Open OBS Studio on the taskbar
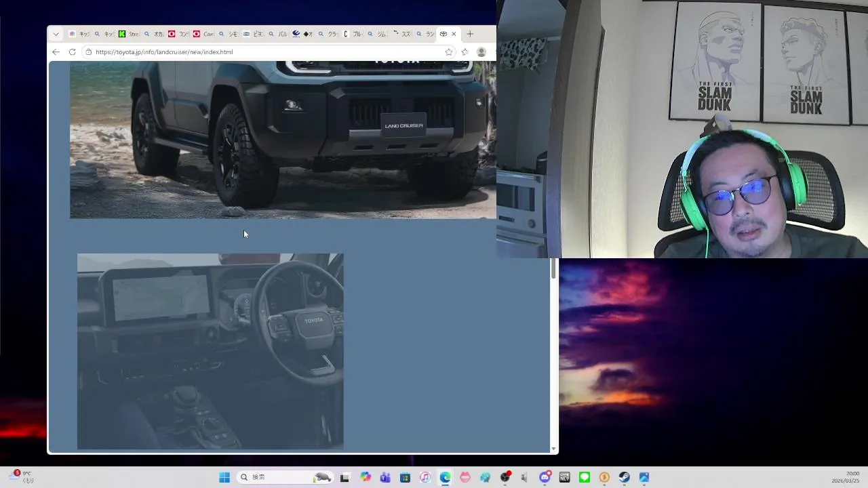Image resolution: width=868 pixels, height=488 pixels. [x=505, y=477]
